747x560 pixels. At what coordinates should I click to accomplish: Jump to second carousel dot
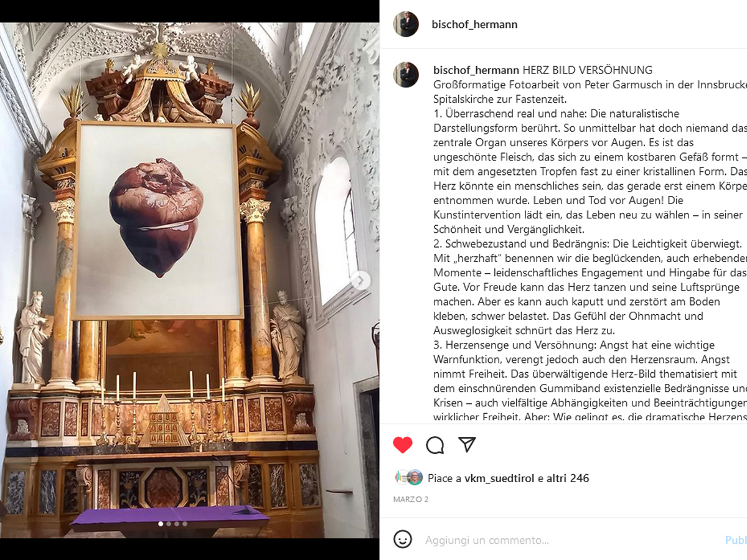pos(169,524)
